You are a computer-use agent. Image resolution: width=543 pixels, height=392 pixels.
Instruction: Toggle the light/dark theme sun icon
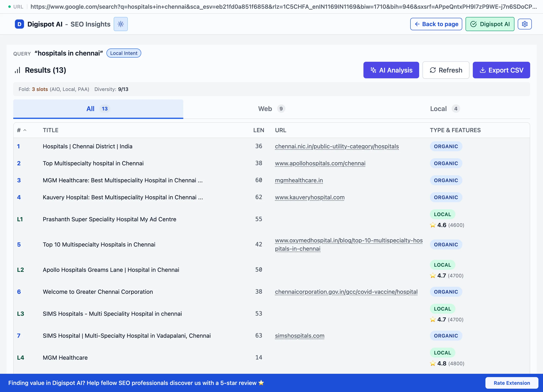point(121,24)
